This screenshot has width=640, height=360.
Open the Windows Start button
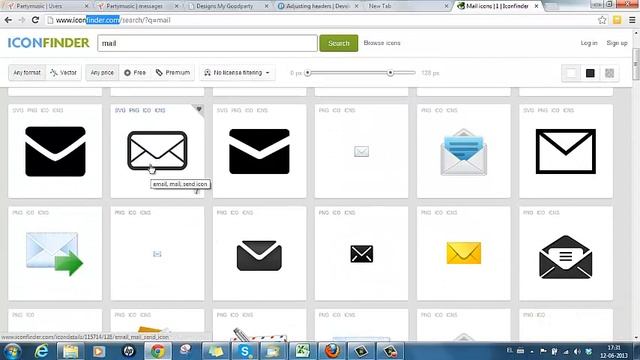coord(12,351)
